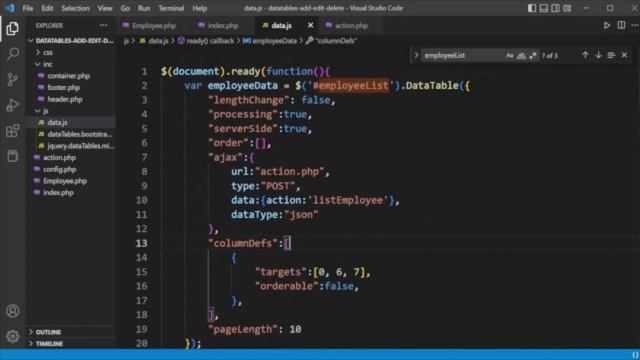The image size is (640, 360).
Task: Click line number 13 in gutter
Action: tap(141, 243)
